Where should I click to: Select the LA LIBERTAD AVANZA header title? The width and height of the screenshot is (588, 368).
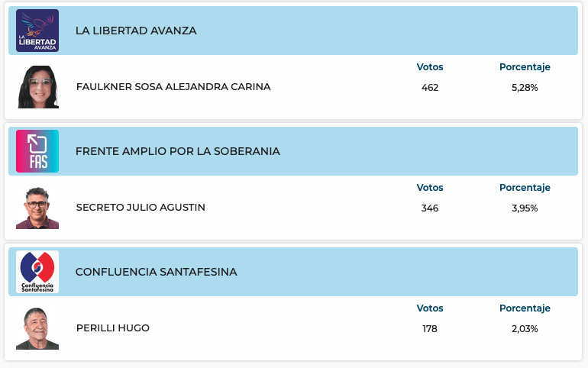[136, 31]
